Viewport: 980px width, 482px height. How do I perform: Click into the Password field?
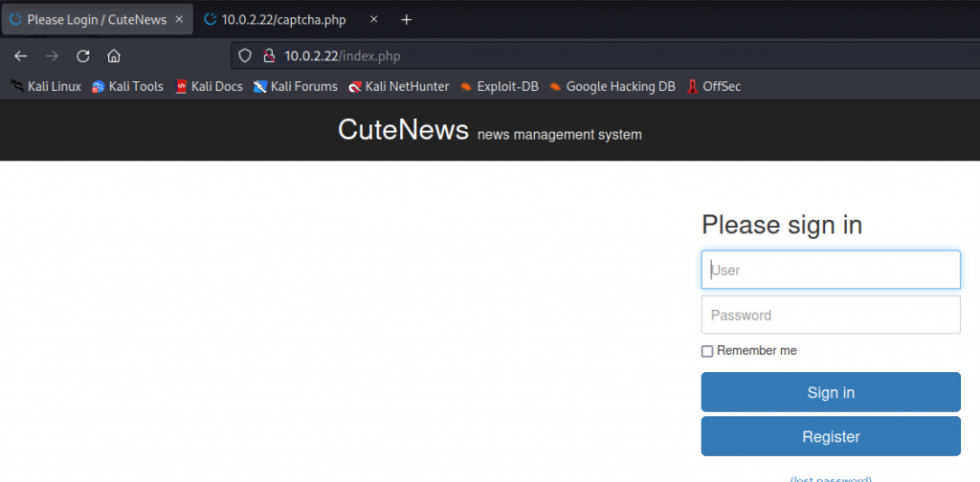point(831,315)
